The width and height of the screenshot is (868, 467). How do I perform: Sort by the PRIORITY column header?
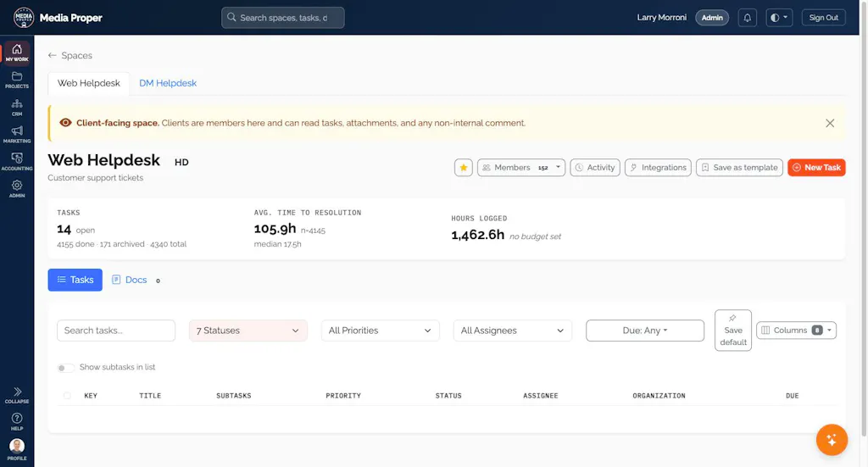coord(343,396)
